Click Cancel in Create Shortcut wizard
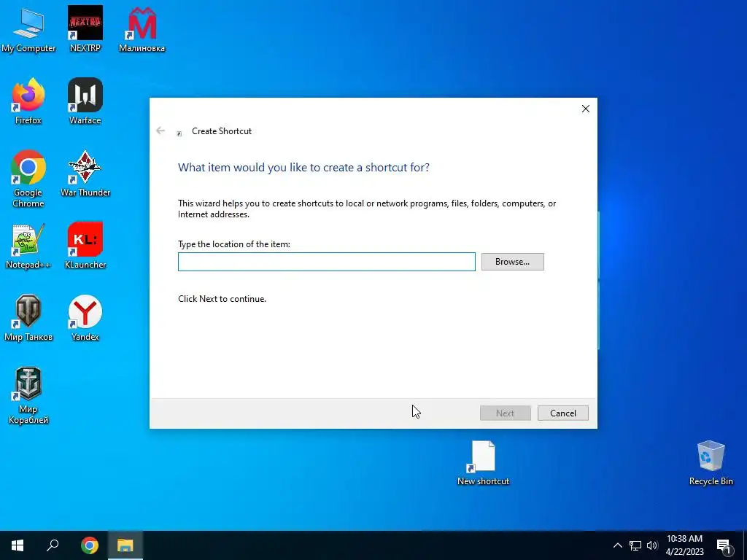 [x=562, y=413]
